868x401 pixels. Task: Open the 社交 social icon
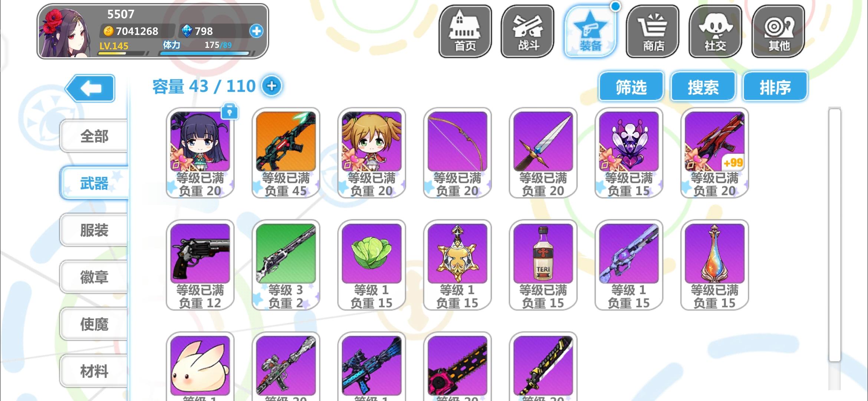716,31
